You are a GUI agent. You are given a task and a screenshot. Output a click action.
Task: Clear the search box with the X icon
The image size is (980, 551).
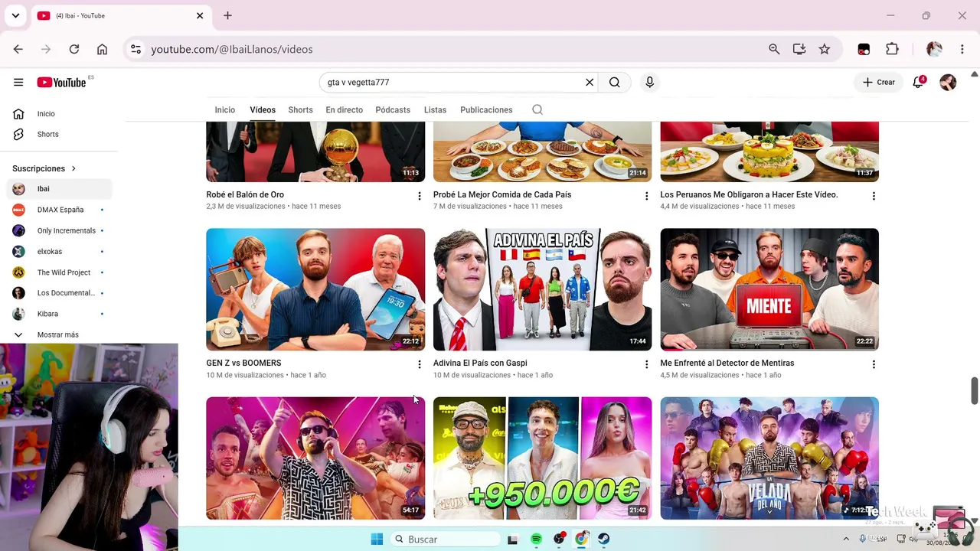pos(590,83)
